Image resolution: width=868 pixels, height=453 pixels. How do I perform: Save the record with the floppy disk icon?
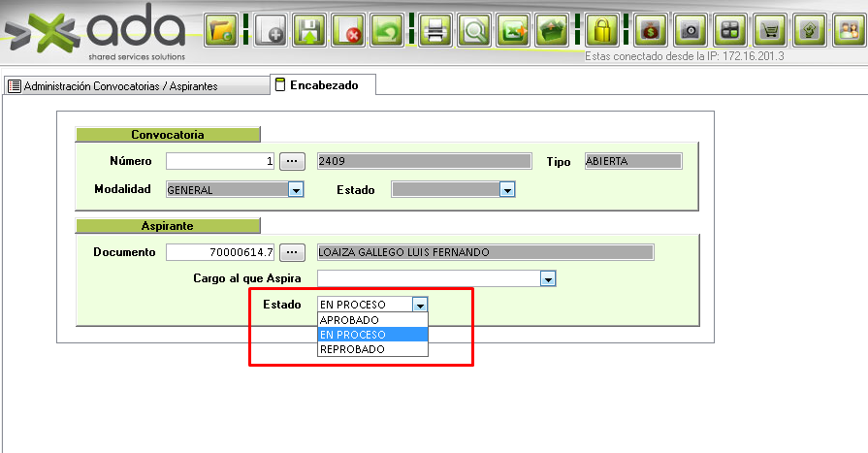pyautogui.click(x=309, y=30)
